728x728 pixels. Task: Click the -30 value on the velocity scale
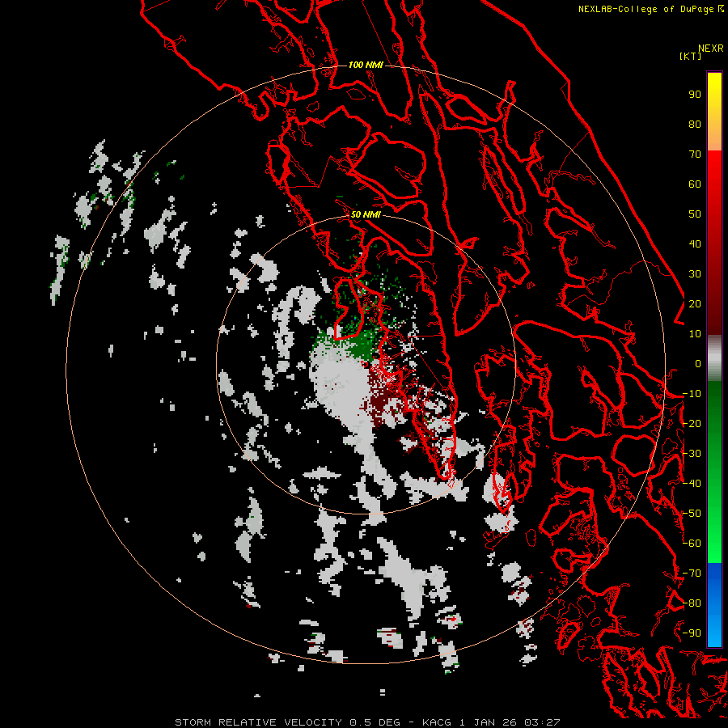692,454
